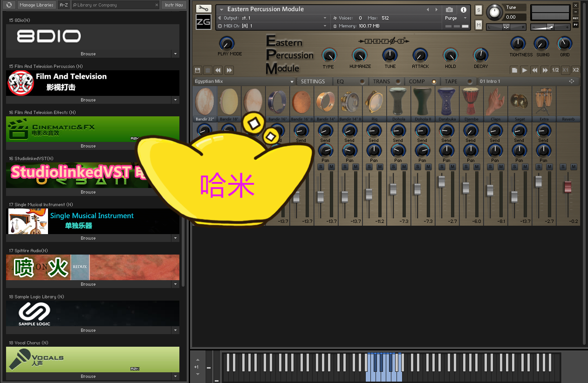
Task: Select the Bandir 22" drum image
Action: point(205,101)
